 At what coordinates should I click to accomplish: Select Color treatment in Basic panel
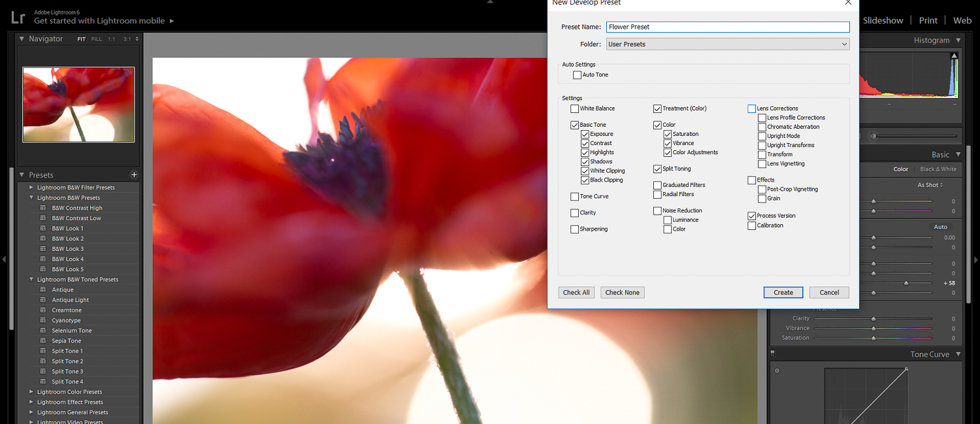(x=901, y=169)
